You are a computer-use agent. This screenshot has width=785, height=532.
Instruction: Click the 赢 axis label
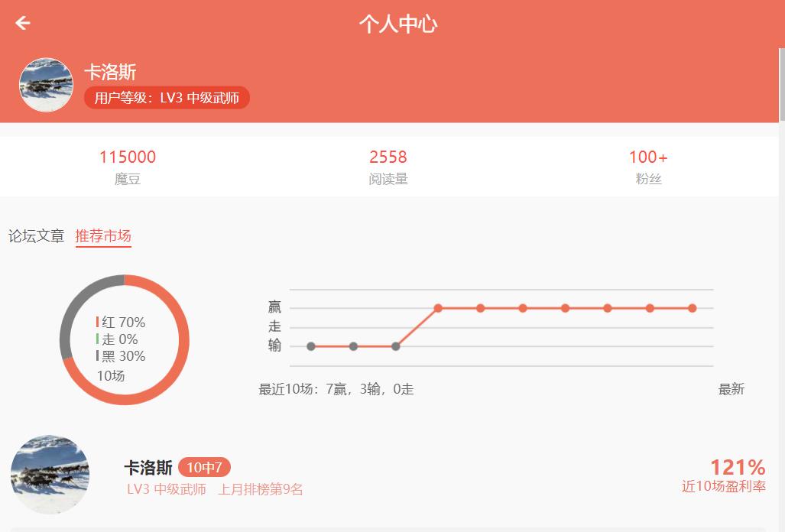274,307
